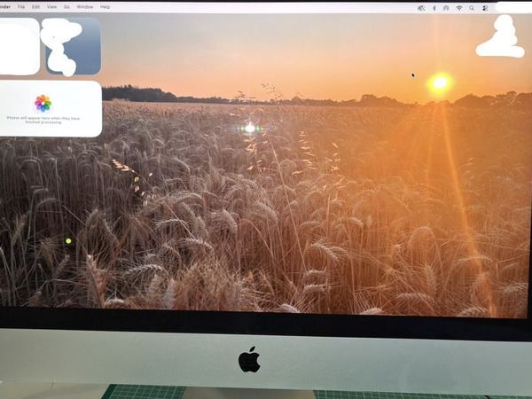532x399 pixels.
Task: Open the View menu
Action: pos(51,7)
